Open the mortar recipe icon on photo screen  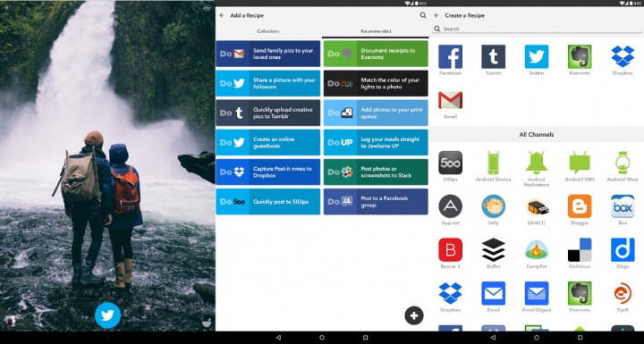click(x=207, y=323)
